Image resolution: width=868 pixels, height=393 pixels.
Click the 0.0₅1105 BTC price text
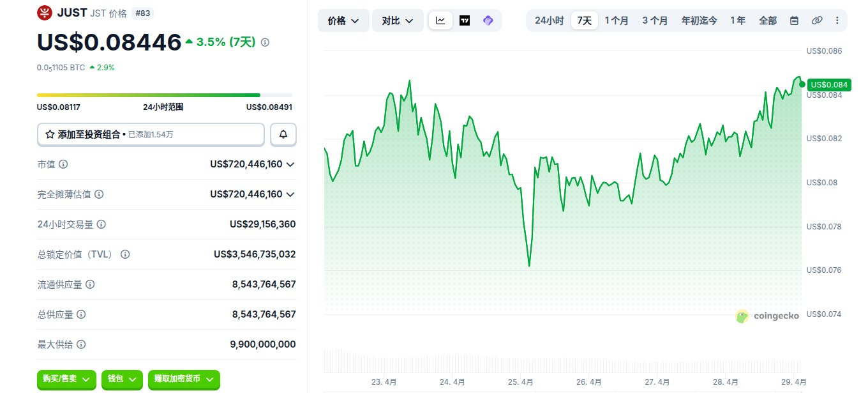point(61,67)
